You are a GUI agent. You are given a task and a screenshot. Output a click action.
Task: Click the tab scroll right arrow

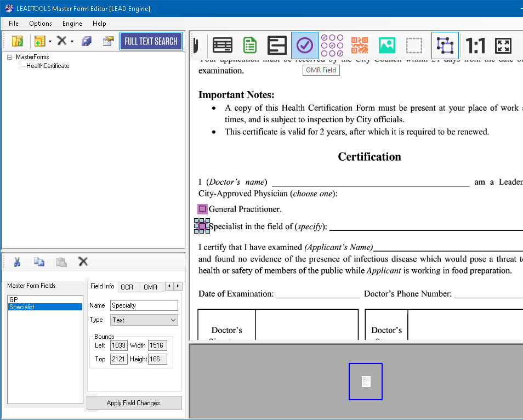pos(178,286)
